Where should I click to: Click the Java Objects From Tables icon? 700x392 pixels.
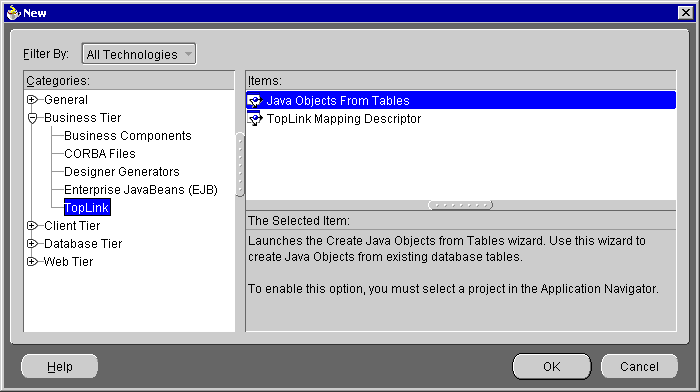255,101
